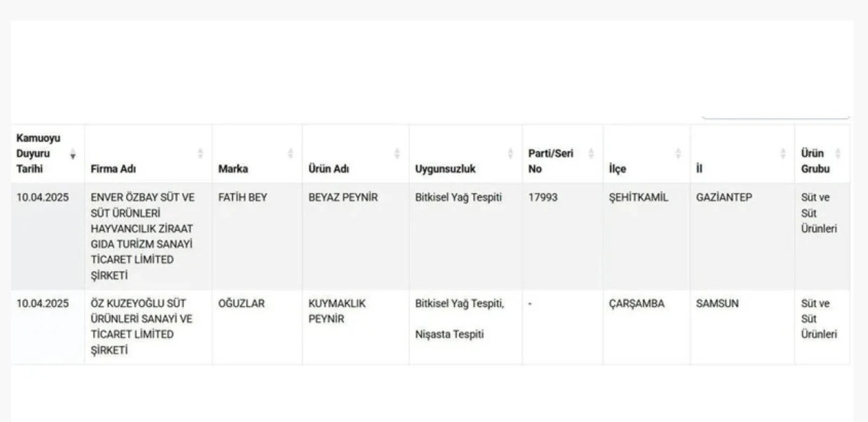The height and width of the screenshot is (422, 868).
Task: Click the Ürün Grubu header label
Action: click(815, 161)
